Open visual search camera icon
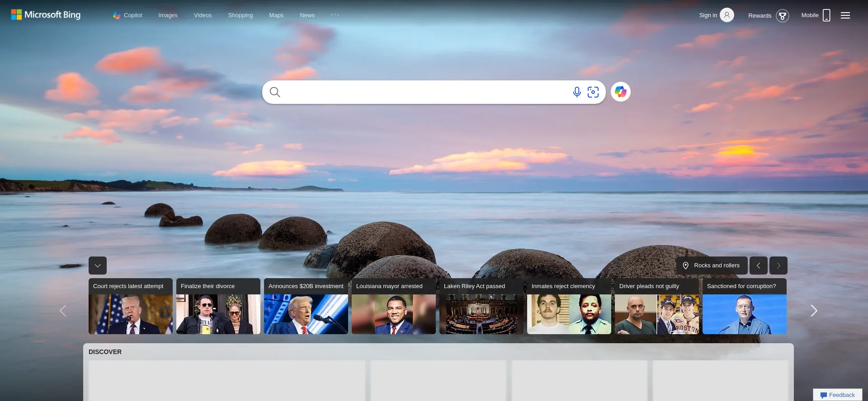Image resolution: width=868 pixels, height=401 pixels. [x=593, y=92]
